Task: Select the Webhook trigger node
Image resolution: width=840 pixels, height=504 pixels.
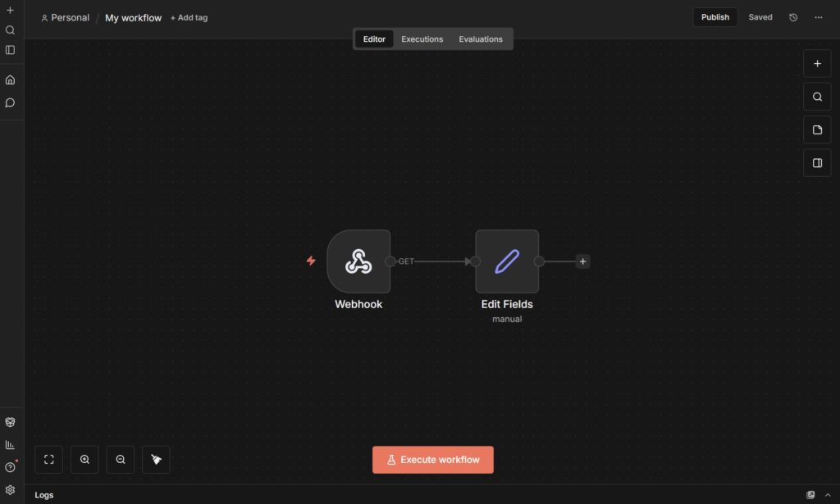Action: click(x=358, y=261)
